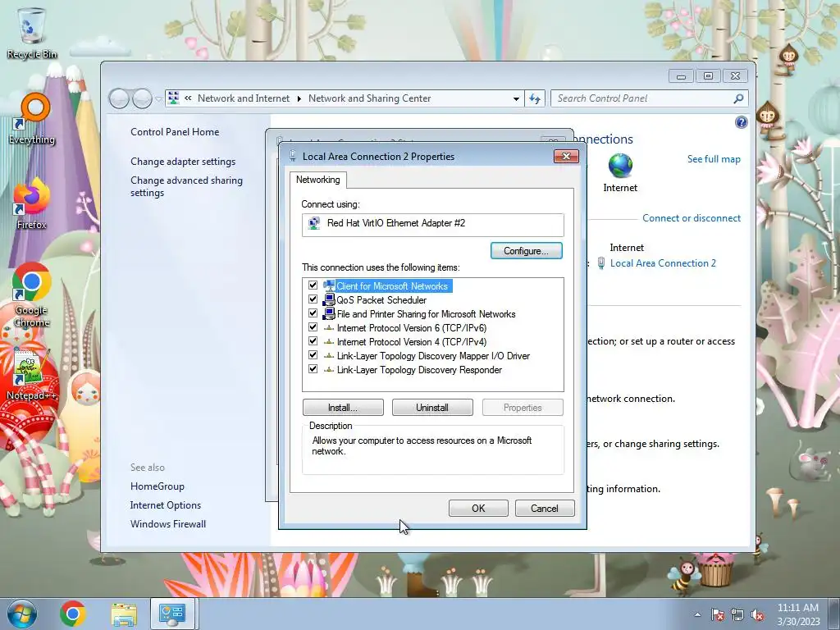Open Google Chrome desktop shortcut

point(32,294)
